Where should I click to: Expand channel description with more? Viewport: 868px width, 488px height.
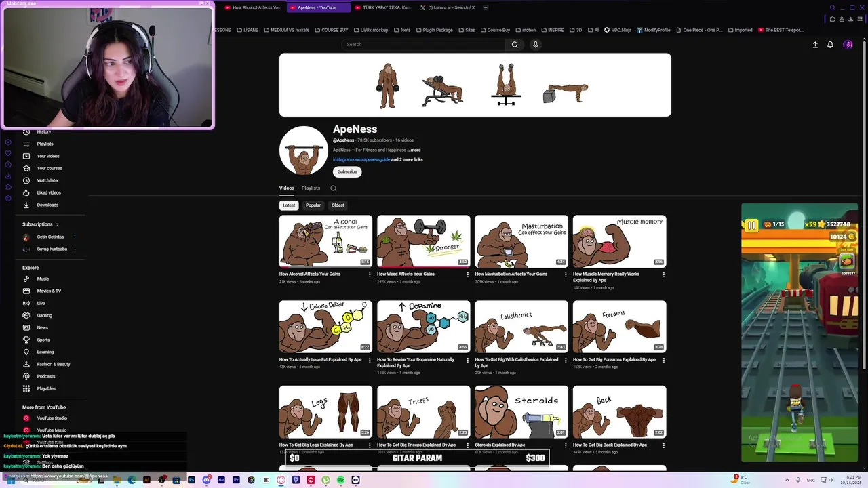click(414, 150)
